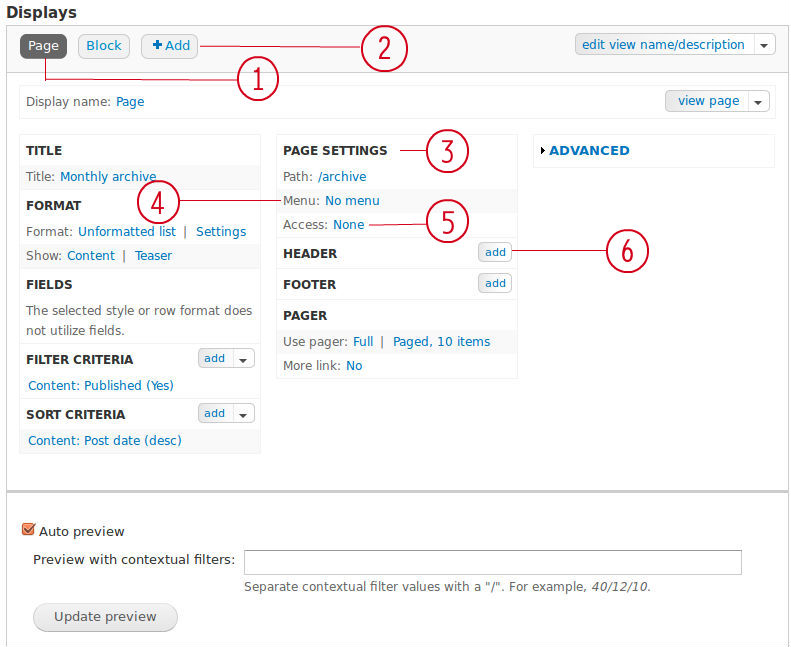
Task: Open Sort Criteria add dropdown arrow
Action: [243, 414]
